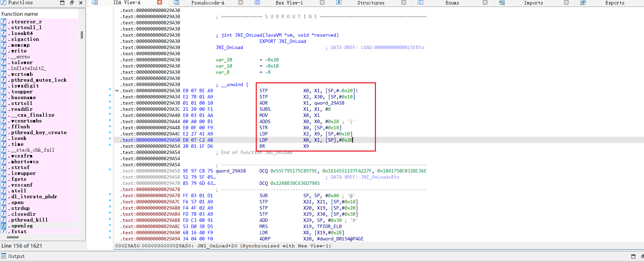Click the Imports tab icon

pyautogui.click(x=502, y=2)
